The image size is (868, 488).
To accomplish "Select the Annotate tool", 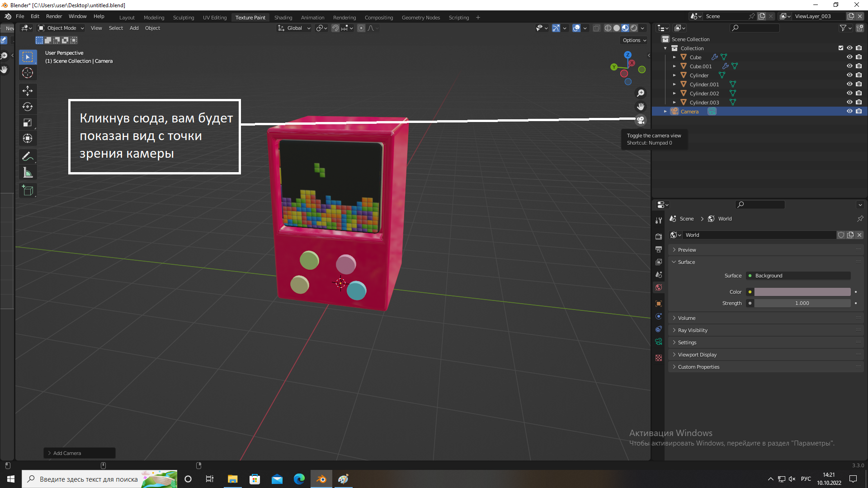I will coord(28,156).
